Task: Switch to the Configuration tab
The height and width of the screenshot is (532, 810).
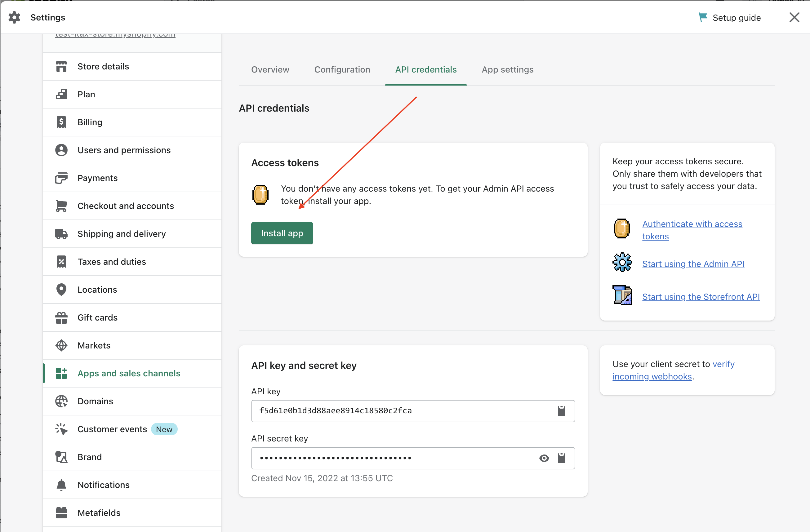Action: coord(342,69)
